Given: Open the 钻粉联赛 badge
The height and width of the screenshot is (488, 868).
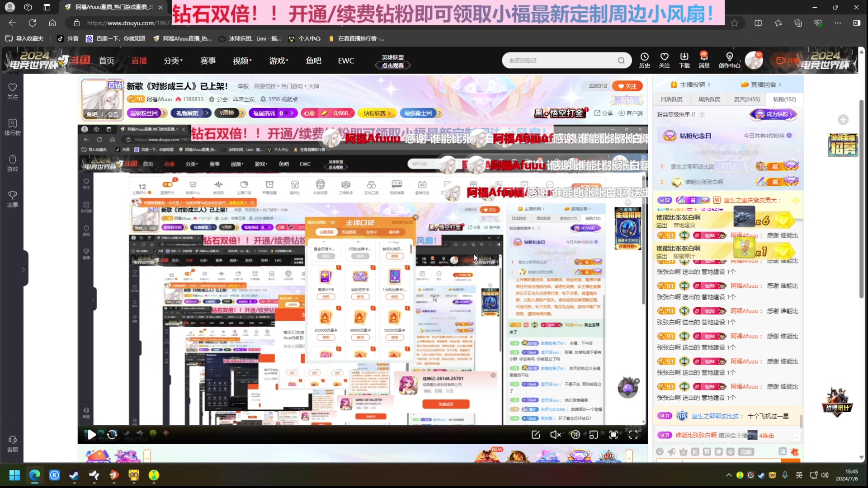Looking at the screenshot, I should (x=377, y=113).
